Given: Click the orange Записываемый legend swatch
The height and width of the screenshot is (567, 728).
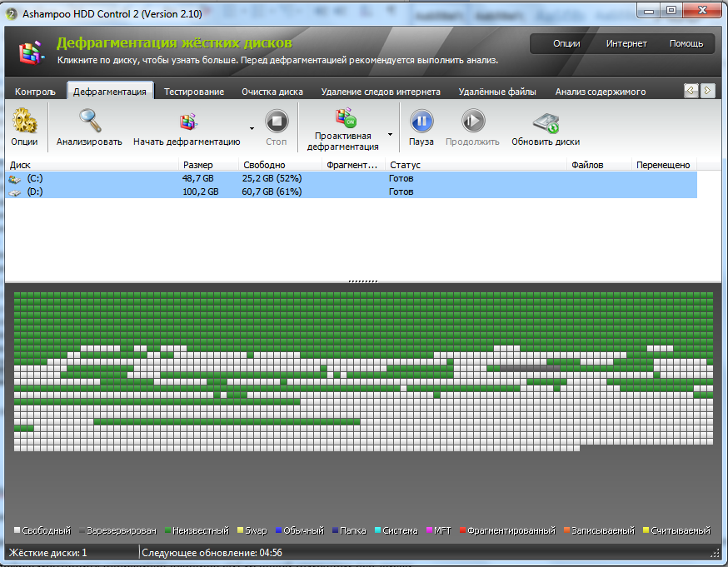Looking at the screenshot, I should [x=567, y=530].
